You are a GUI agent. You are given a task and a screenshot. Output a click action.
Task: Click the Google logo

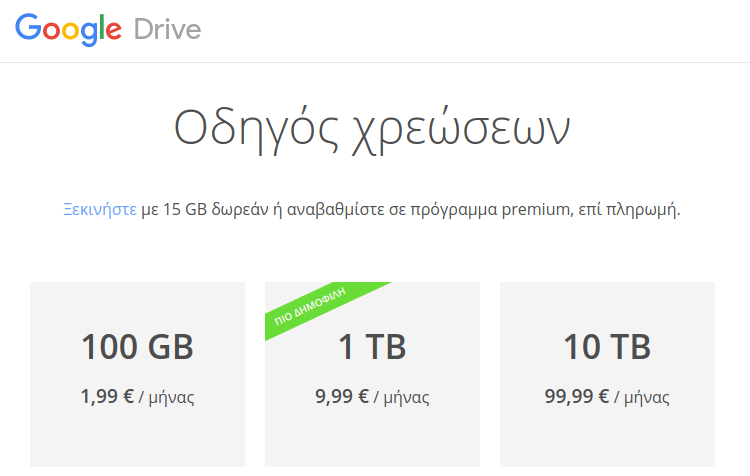68,30
